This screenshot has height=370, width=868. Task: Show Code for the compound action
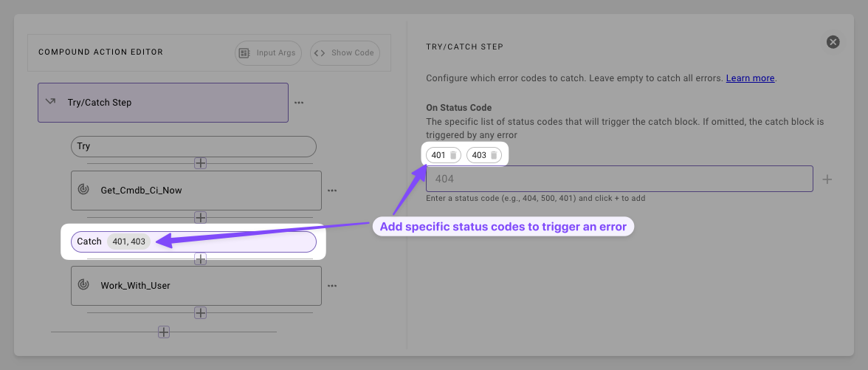click(345, 53)
